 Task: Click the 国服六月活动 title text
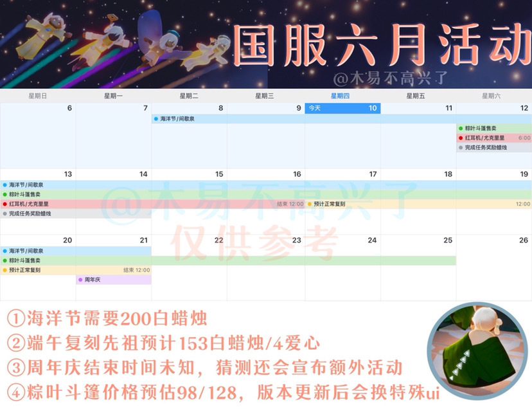pos(382,46)
